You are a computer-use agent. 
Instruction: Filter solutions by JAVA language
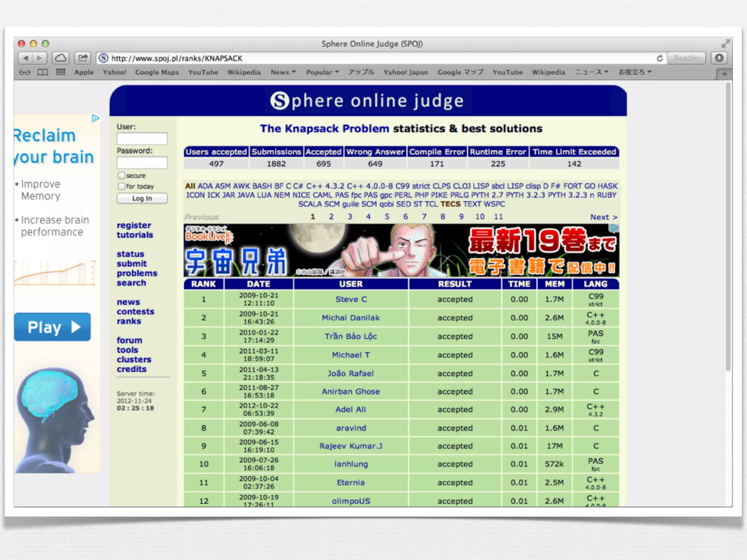coord(246,195)
